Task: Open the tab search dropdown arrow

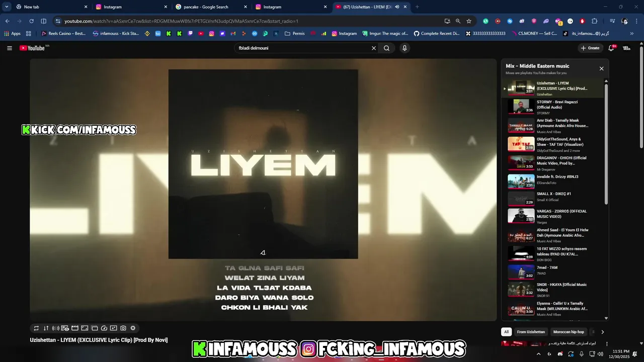Action: pyautogui.click(x=7, y=7)
